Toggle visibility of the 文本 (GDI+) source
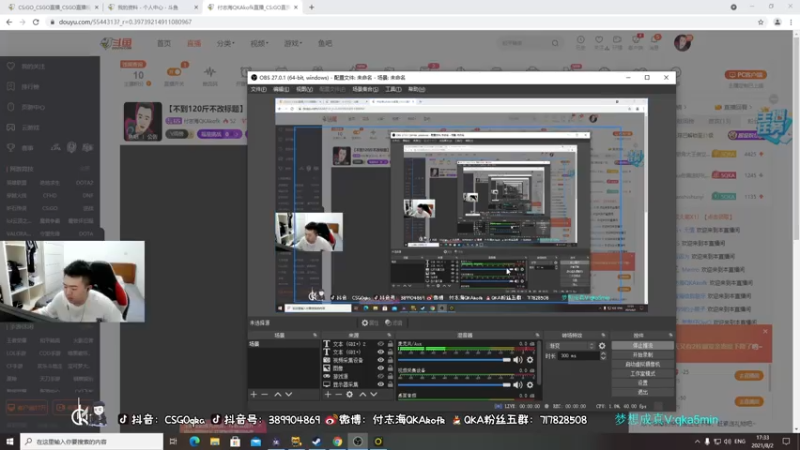The image size is (800, 450). pyautogui.click(x=380, y=352)
